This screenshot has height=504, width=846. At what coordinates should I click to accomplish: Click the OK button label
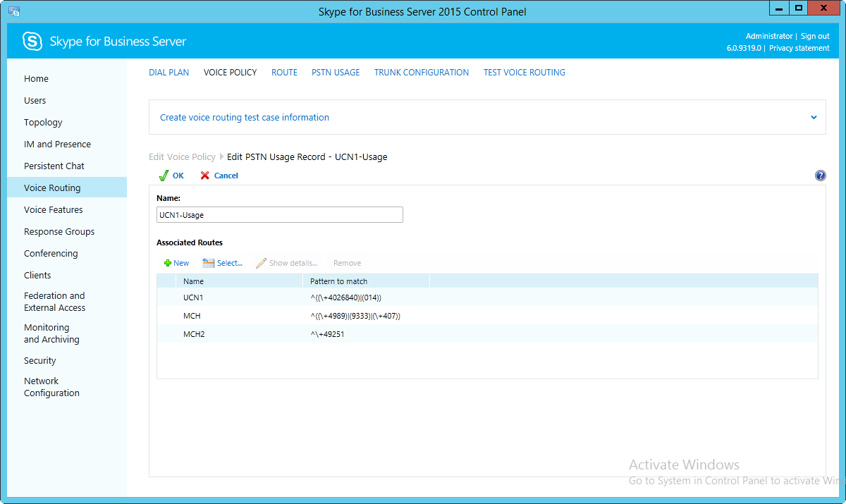pyautogui.click(x=178, y=176)
